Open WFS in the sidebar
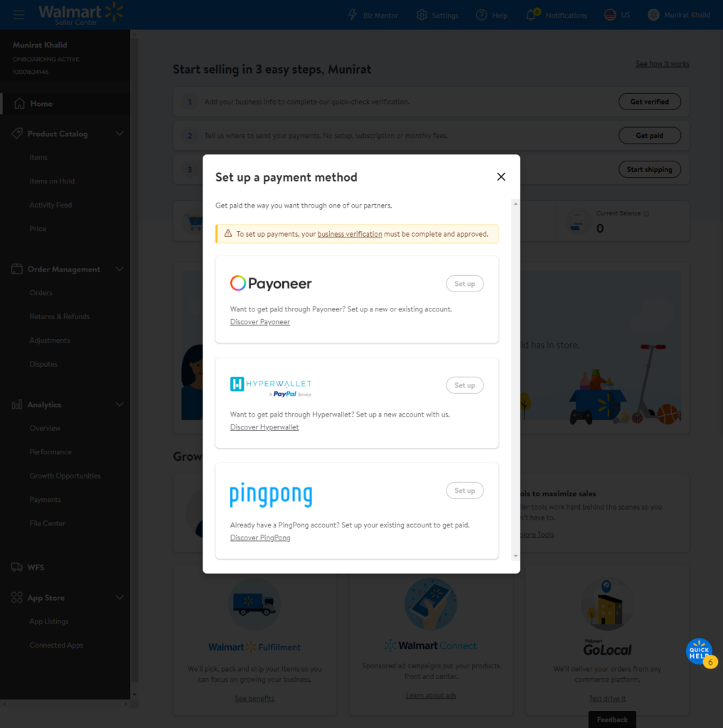 pyautogui.click(x=36, y=567)
